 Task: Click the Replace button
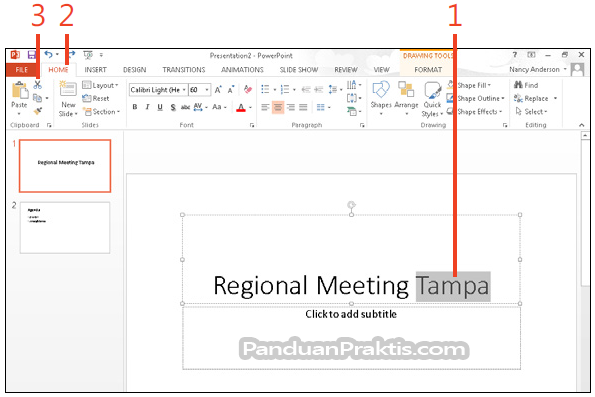coord(531,98)
